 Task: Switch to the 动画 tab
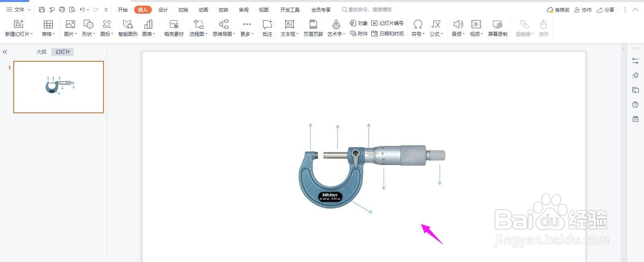(203, 10)
